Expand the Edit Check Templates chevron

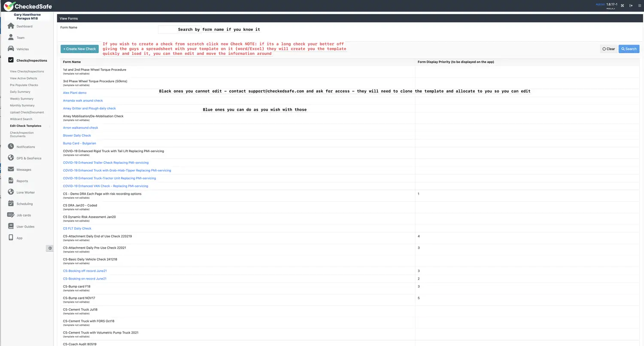coord(49,126)
